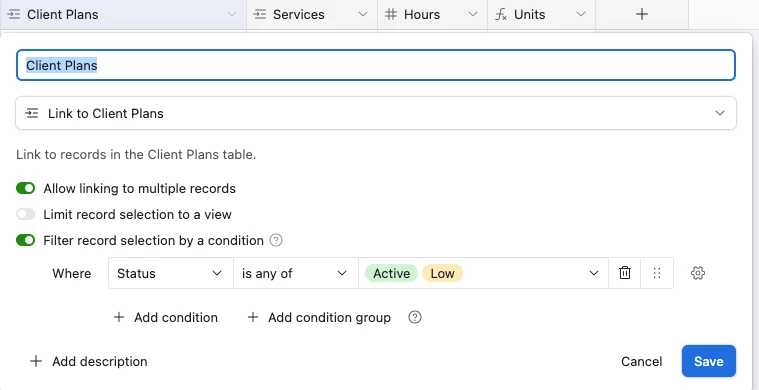
Task: Add a new field with plus icon
Action: (642, 15)
